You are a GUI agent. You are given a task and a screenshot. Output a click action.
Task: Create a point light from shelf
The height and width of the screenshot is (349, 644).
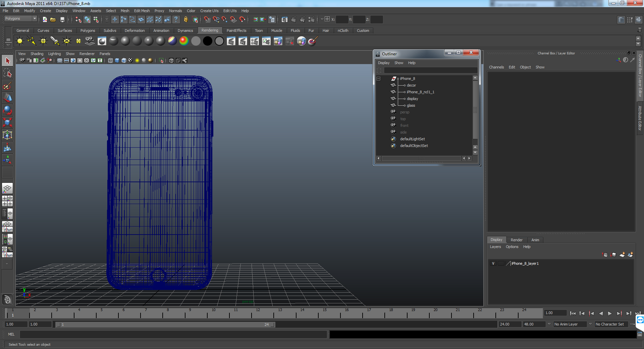tap(43, 41)
